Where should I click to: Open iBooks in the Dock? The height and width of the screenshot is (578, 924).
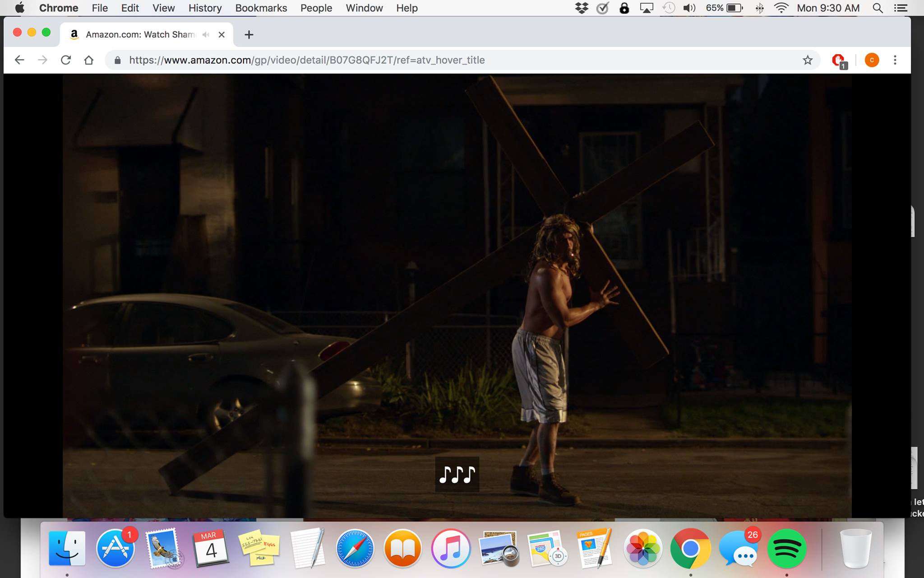click(x=402, y=548)
